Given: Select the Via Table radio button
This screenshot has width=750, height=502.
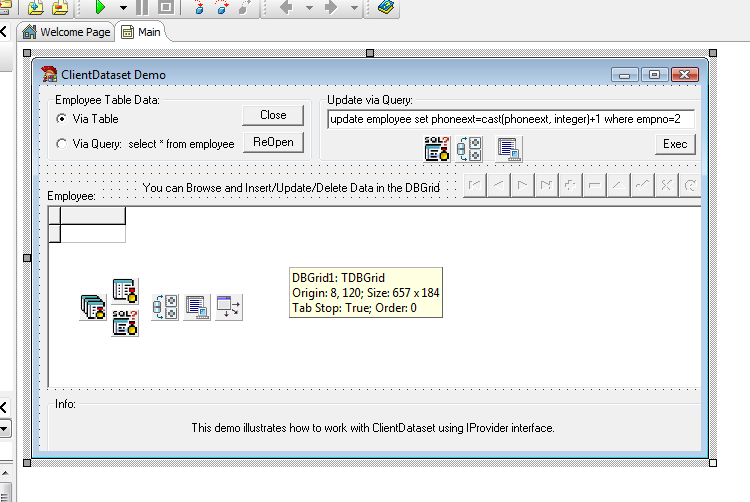Looking at the screenshot, I should (62, 119).
